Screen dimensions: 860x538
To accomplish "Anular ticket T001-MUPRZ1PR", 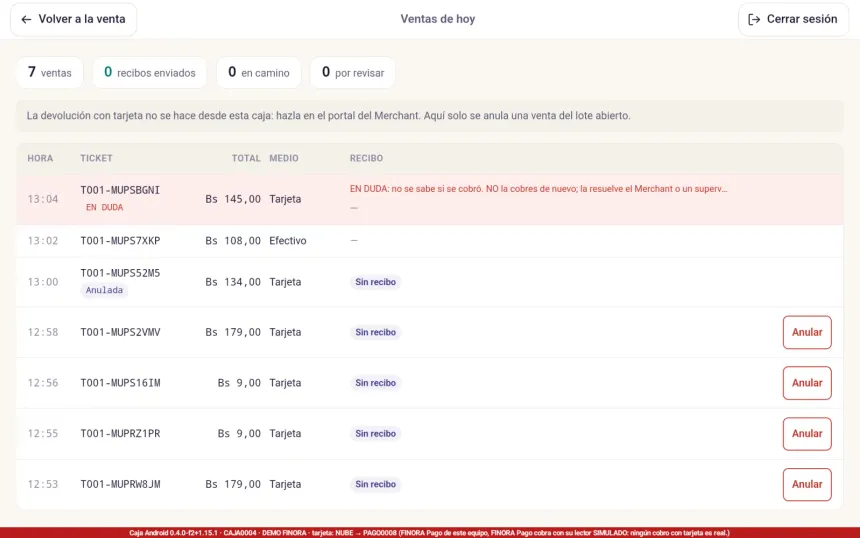I will pyautogui.click(x=807, y=434).
